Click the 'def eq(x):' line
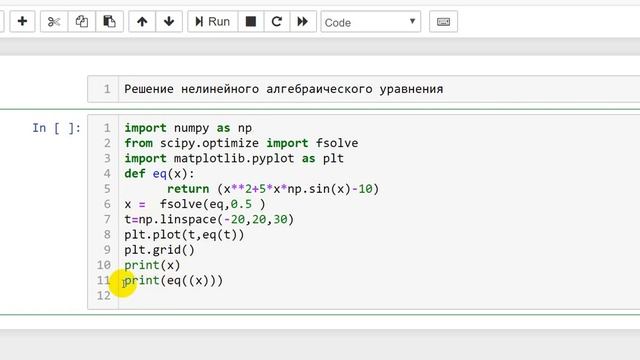Screen dimensions: 640x360 [x=160, y=173]
